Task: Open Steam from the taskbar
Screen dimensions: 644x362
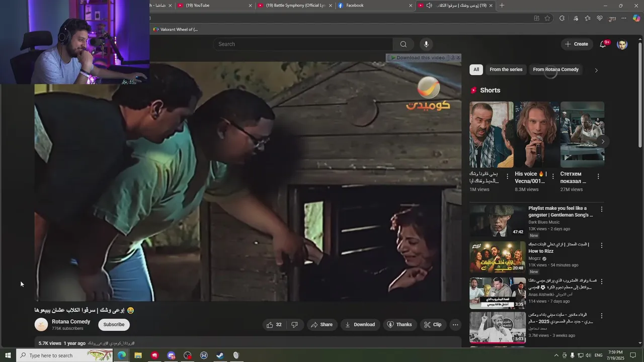Action: [x=220, y=355]
